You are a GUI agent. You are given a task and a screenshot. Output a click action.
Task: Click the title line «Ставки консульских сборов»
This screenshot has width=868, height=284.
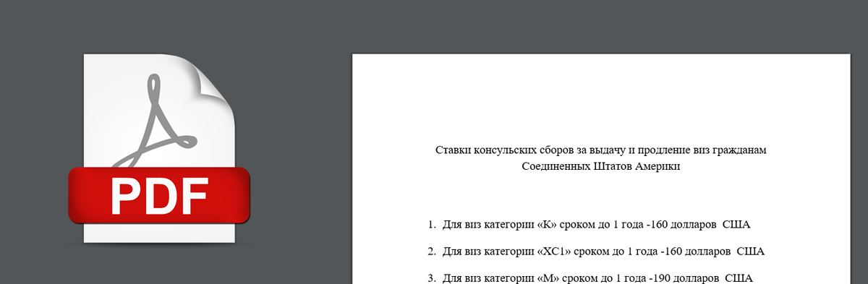[600, 150]
